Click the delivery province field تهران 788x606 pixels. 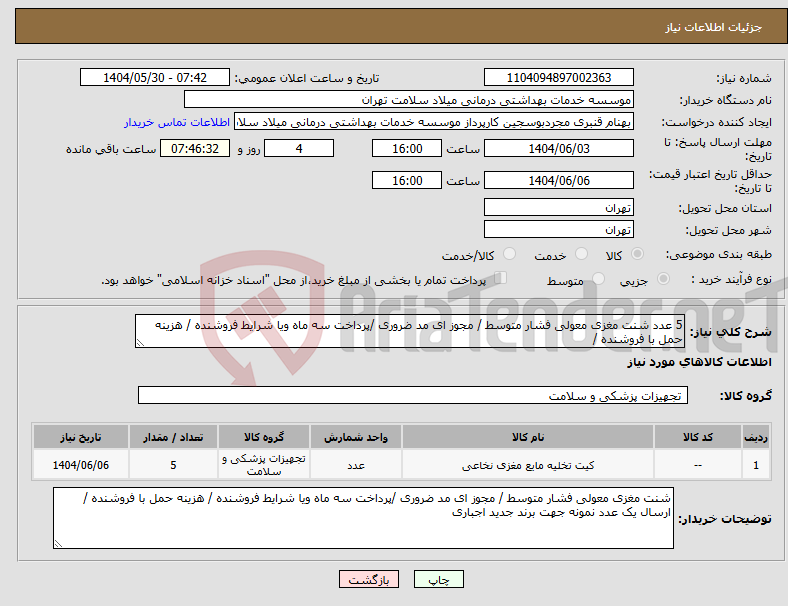(558, 208)
